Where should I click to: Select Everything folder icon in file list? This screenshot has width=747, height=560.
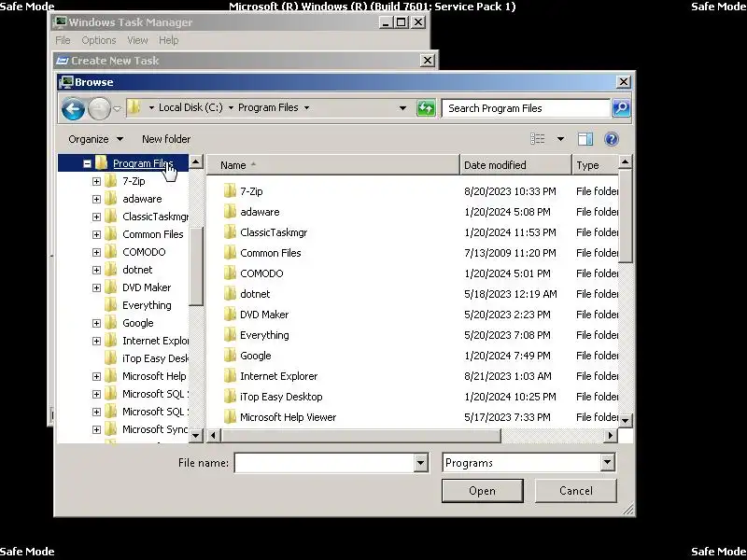coord(230,334)
